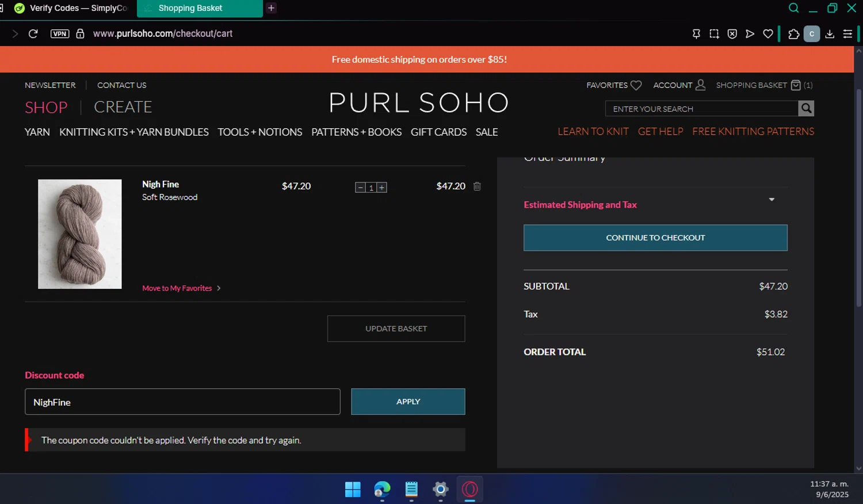Open Notepad from taskbar
863x504 pixels.
pos(411,490)
